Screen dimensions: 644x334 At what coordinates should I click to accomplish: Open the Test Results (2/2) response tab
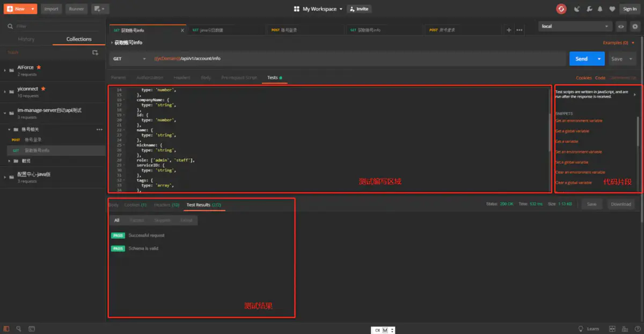(204, 205)
